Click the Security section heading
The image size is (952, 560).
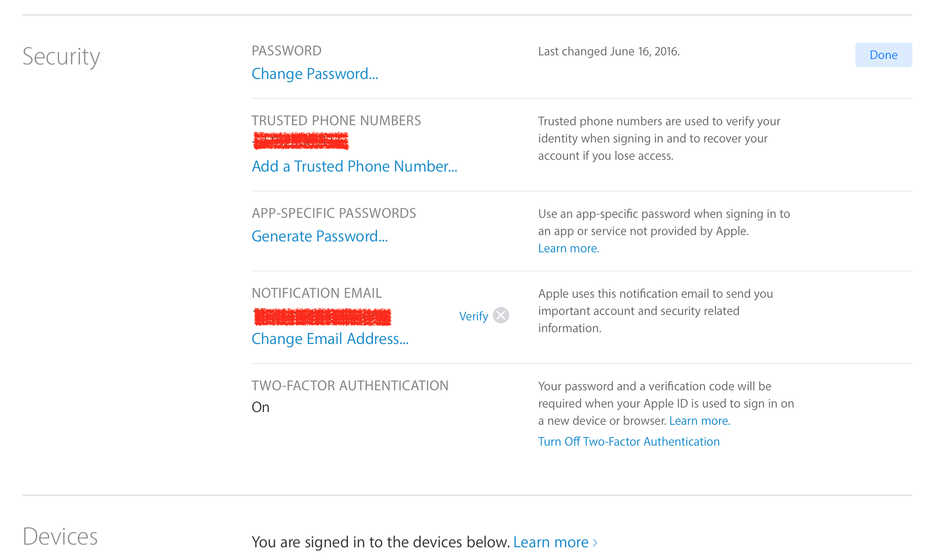point(61,57)
